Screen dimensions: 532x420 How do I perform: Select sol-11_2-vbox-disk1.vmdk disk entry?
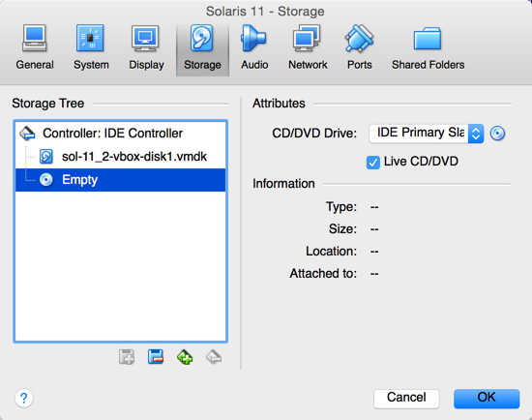coord(121,157)
